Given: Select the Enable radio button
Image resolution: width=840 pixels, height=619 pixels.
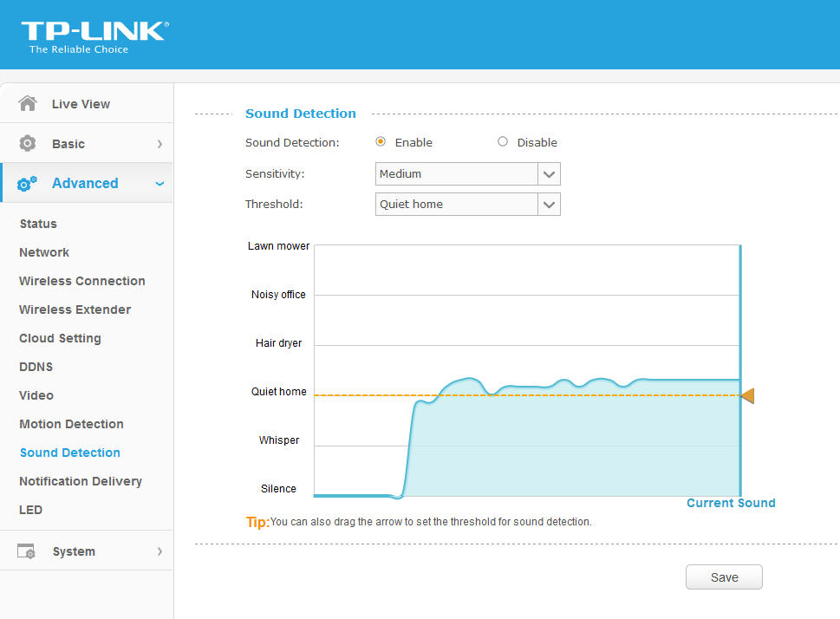Looking at the screenshot, I should [x=381, y=142].
